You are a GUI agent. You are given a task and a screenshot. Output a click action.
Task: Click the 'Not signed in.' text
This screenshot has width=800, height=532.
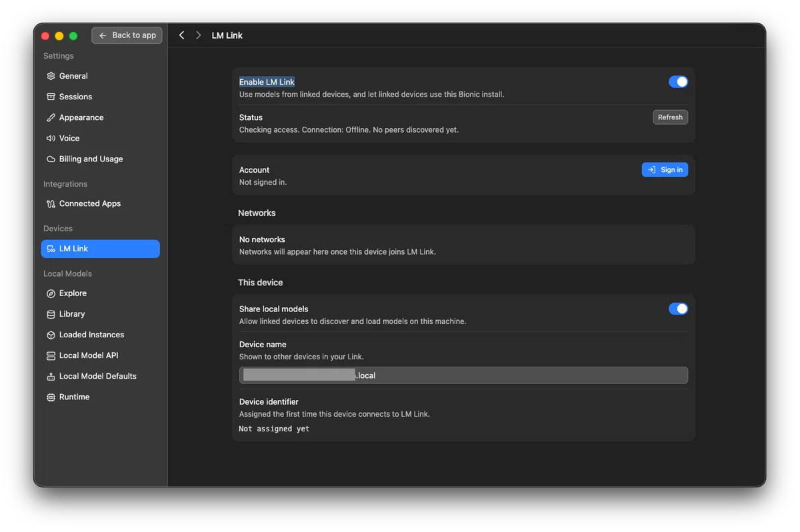tap(263, 182)
